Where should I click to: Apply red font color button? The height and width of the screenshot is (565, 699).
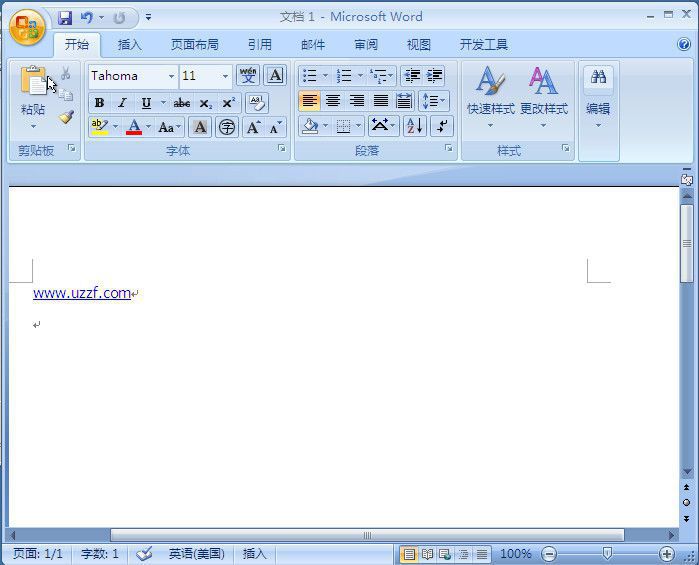click(x=134, y=128)
